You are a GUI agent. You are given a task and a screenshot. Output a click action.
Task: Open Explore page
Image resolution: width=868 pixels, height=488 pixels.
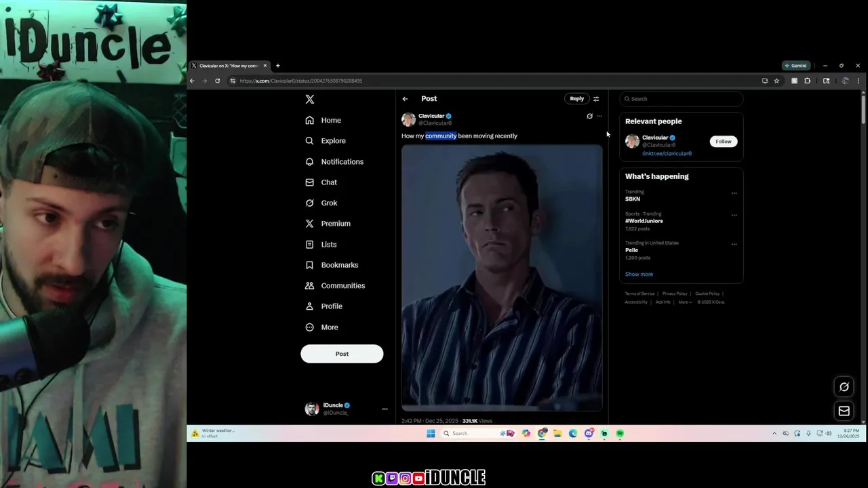click(325, 141)
